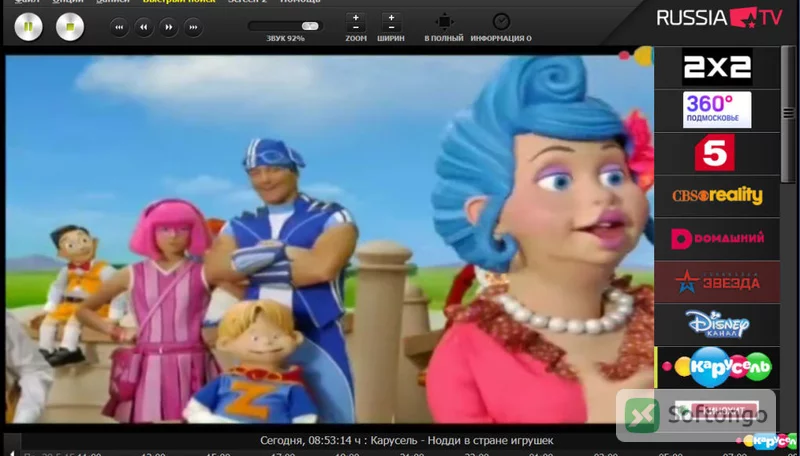Open the Быстрый поиск menu

tap(179, 2)
